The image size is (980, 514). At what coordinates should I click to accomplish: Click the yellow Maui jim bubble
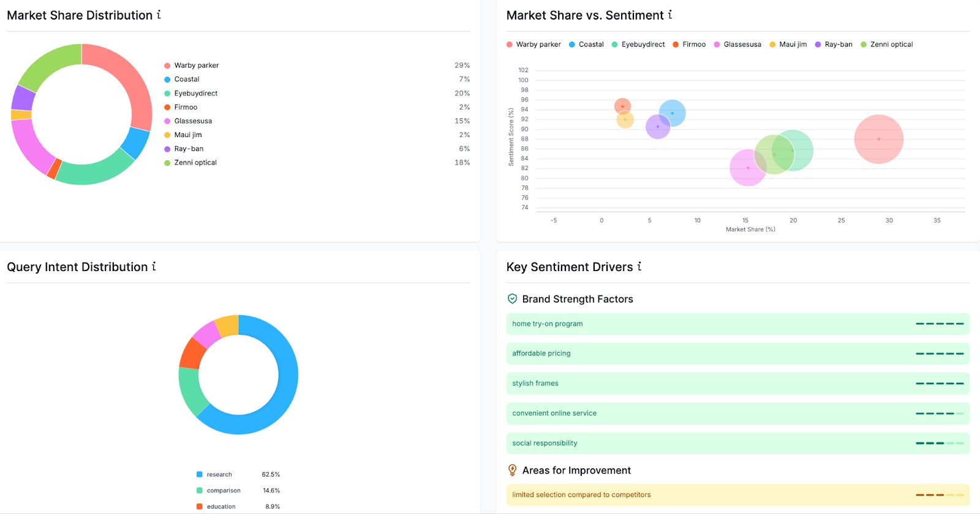tap(625, 121)
